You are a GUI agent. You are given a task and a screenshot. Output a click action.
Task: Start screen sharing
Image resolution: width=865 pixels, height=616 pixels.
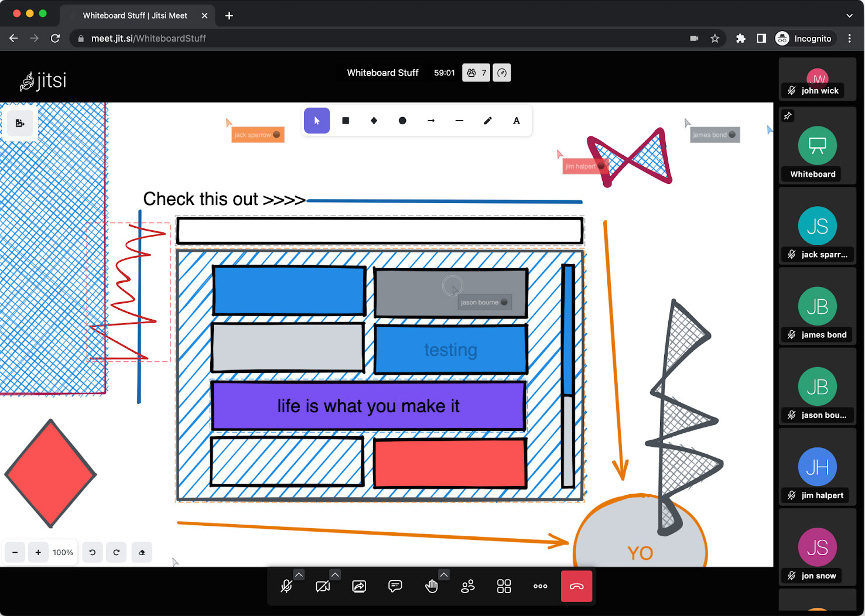point(359,586)
